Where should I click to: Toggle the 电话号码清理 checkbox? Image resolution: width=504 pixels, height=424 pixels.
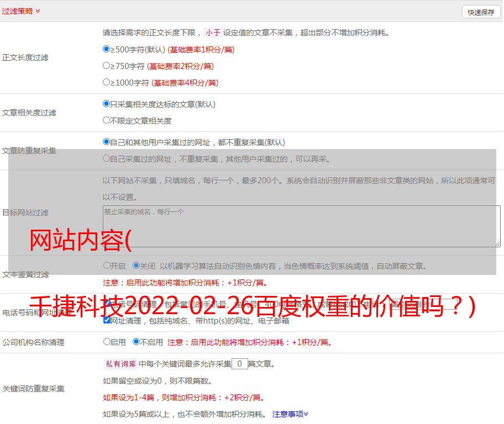(x=107, y=304)
